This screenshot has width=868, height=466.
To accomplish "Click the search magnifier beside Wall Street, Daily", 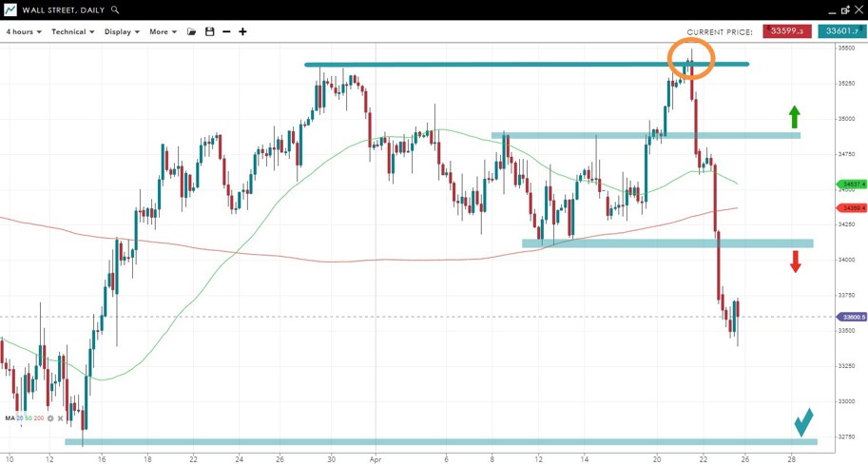I will point(116,10).
